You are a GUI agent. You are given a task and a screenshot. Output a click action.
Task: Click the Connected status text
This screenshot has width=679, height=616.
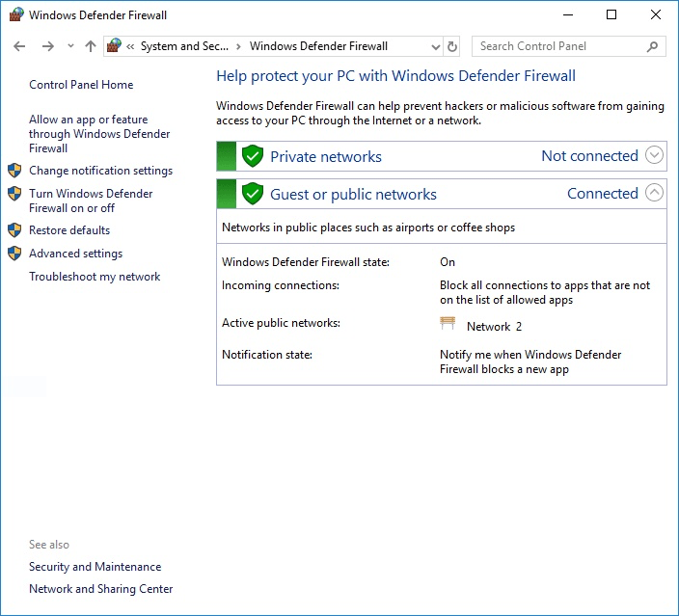pyautogui.click(x=603, y=194)
